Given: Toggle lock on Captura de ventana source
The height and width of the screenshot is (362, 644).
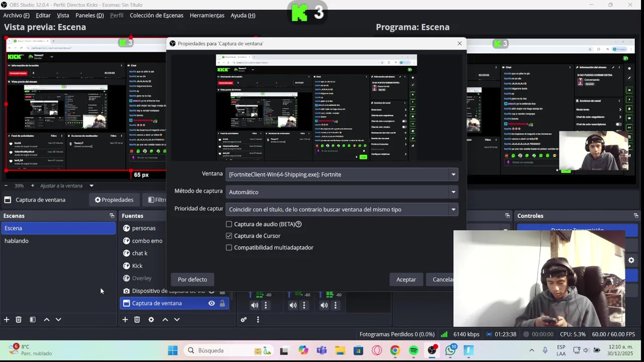Looking at the screenshot, I should 222,303.
